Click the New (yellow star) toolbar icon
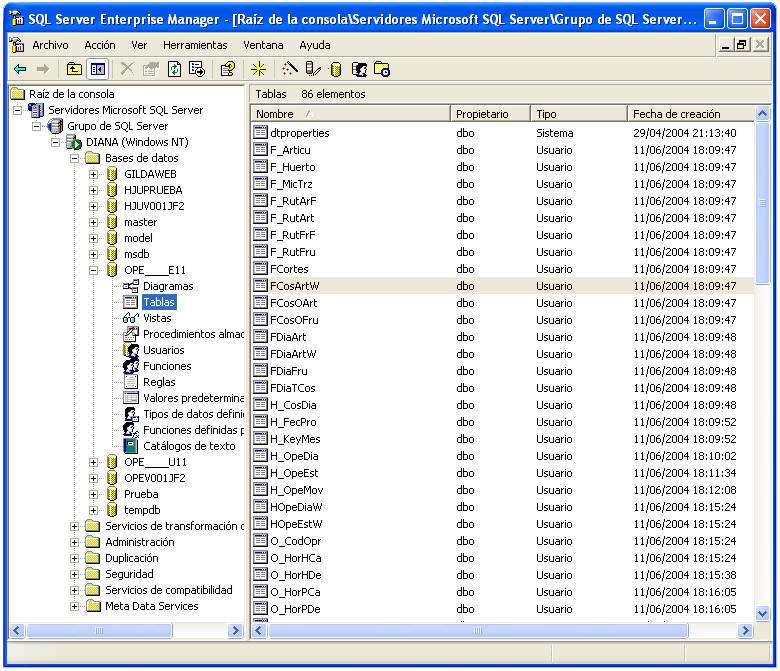 pyautogui.click(x=258, y=69)
